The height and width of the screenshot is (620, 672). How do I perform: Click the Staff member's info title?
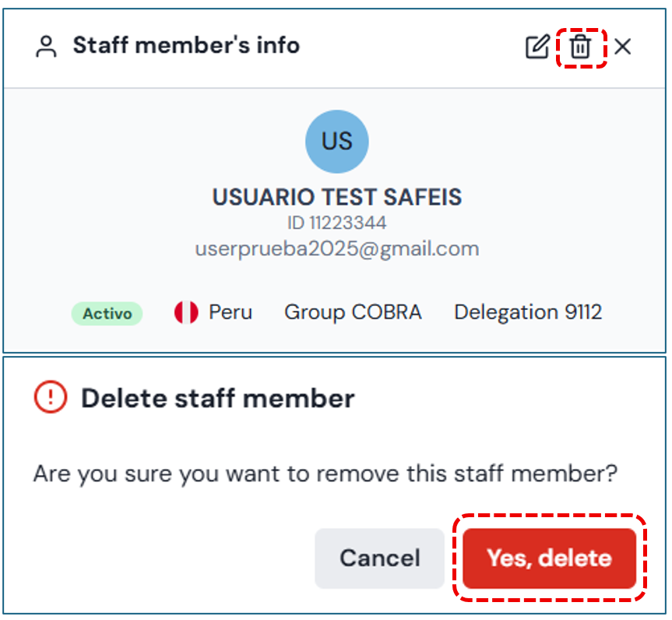point(186,45)
